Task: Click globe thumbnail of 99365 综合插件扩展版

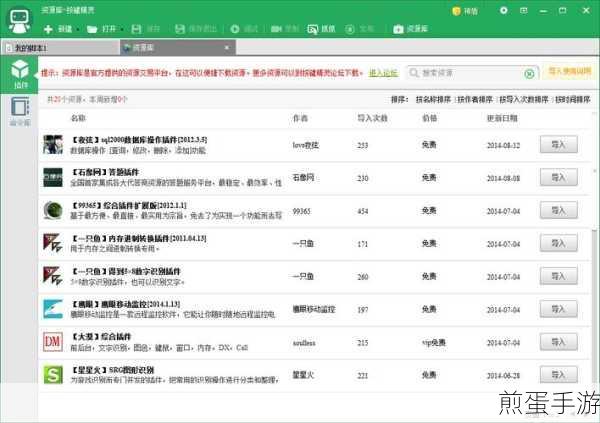Action: [53, 211]
